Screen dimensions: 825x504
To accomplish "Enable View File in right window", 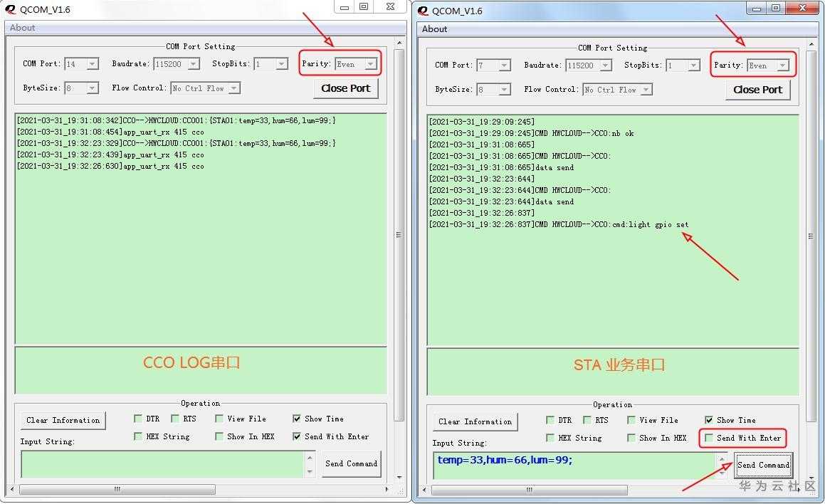I will 631,420.
